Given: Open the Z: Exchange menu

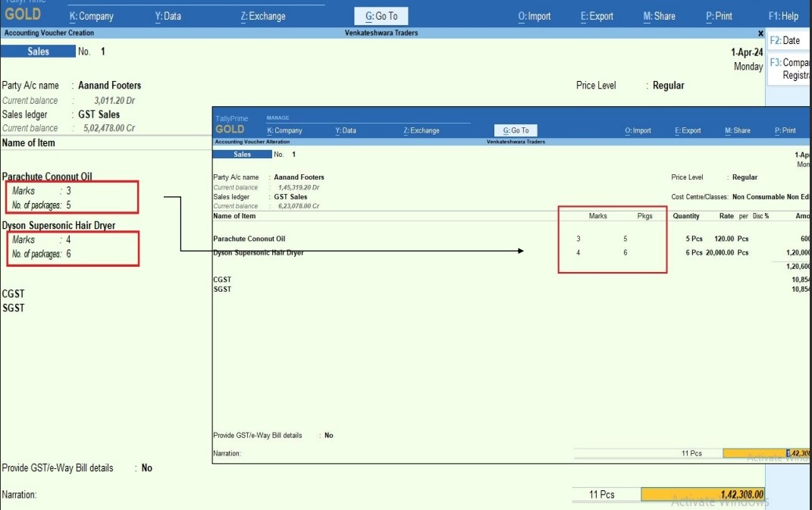Looking at the screenshot, I should tap(265, 16).
